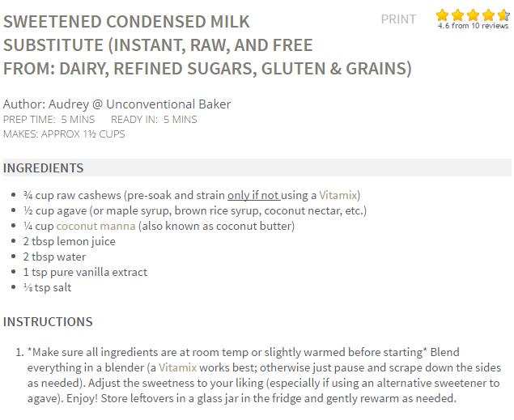The height and width of the screenshot is (420, 514).
Task: Select the fourth rating star
Action: pyautogui.click(x=488, y=15)
